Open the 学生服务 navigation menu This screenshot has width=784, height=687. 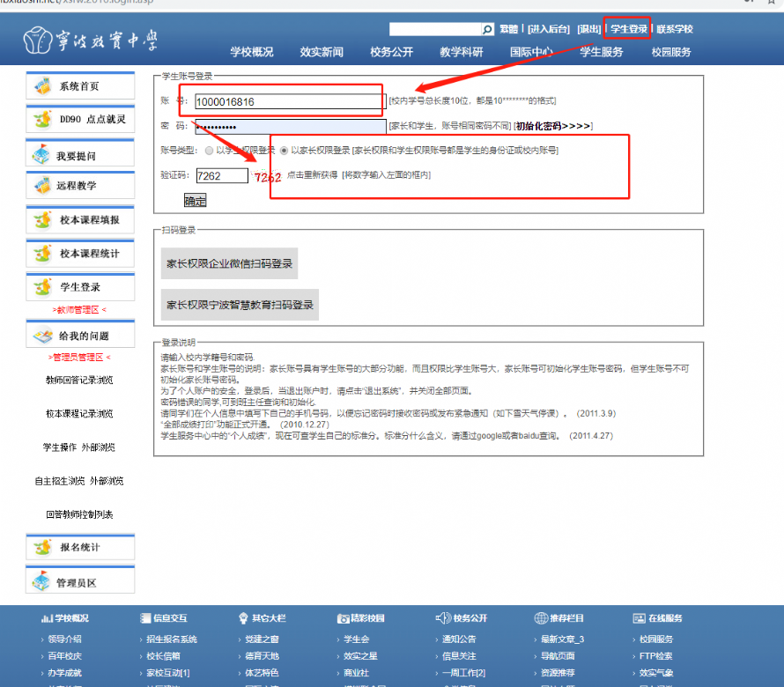click(602, 52)
